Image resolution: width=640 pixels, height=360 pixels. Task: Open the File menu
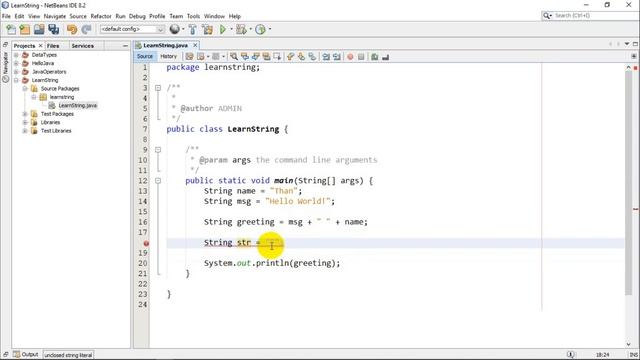[x=6, y=16]
